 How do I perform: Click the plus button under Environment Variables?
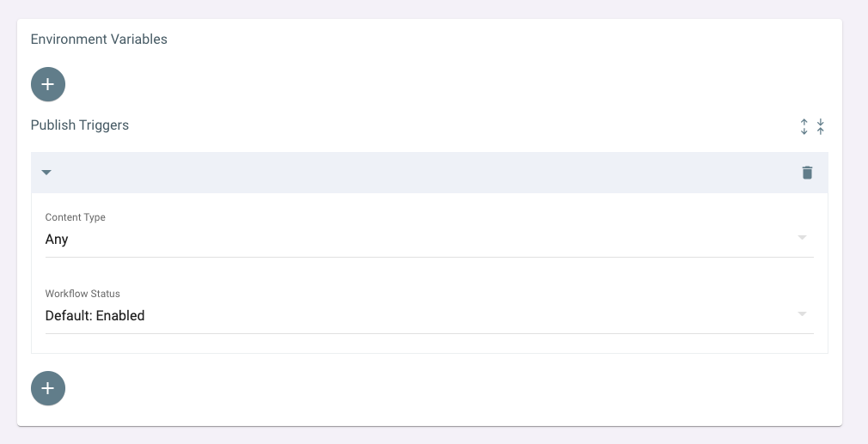47,85
